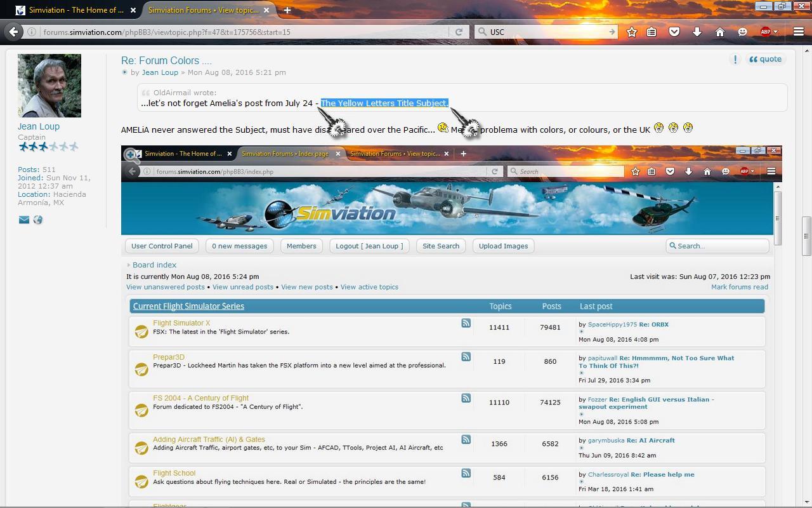
Task: Open the Flight Simulator X forum
Action: point(181,323)
